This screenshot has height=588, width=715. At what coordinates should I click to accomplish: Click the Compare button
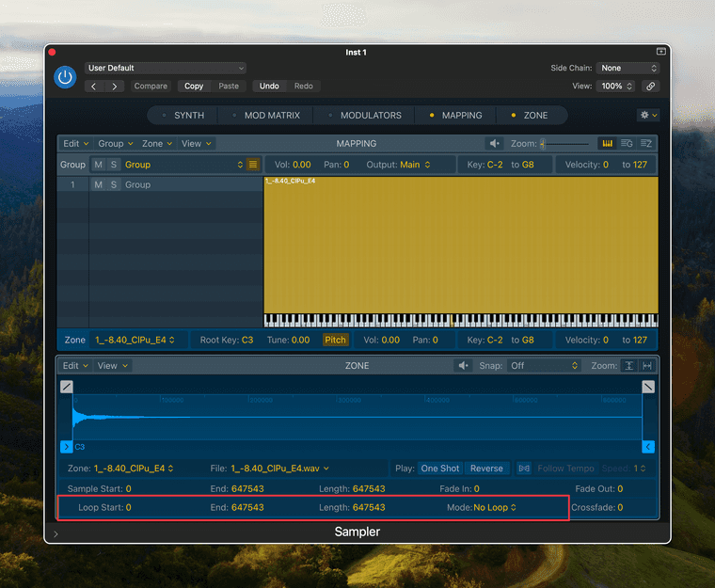(151, 87)
